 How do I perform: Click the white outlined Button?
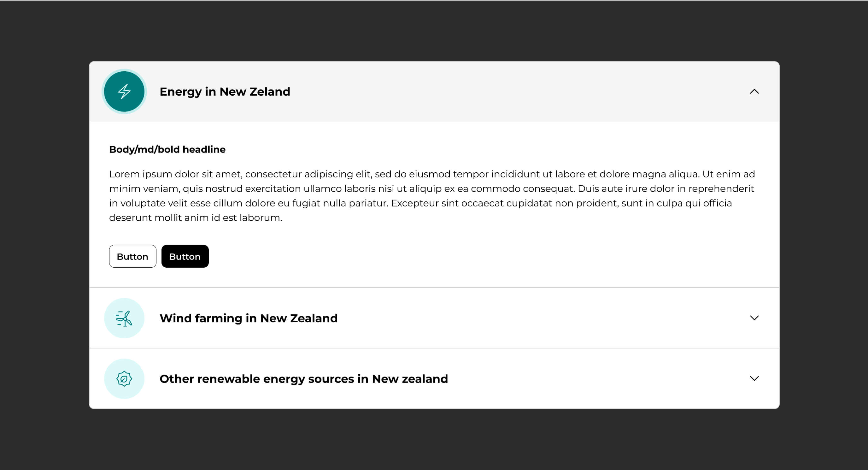[132, 256]
